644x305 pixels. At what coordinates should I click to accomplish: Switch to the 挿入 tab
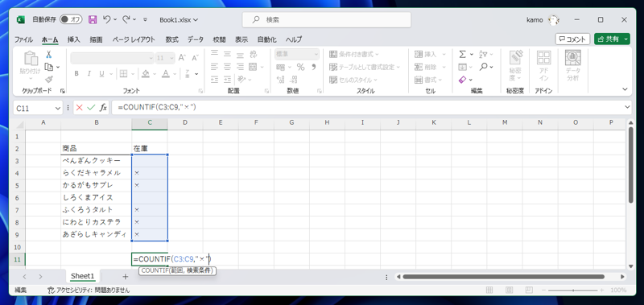coord(74,39)
